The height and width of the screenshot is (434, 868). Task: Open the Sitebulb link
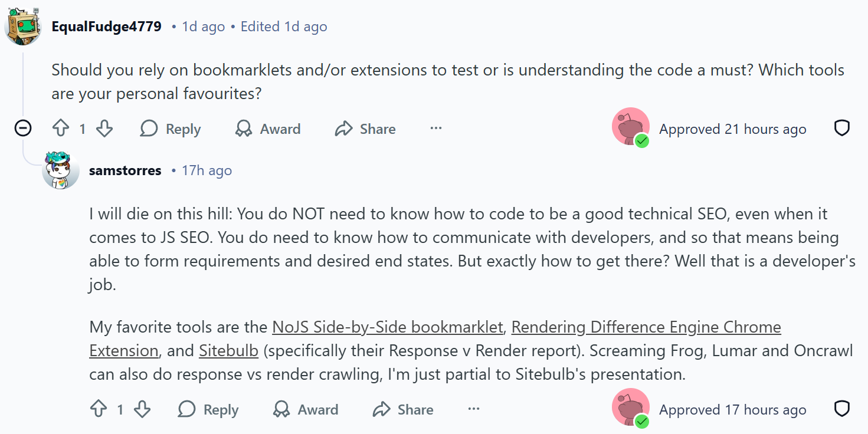click(229, 350)
